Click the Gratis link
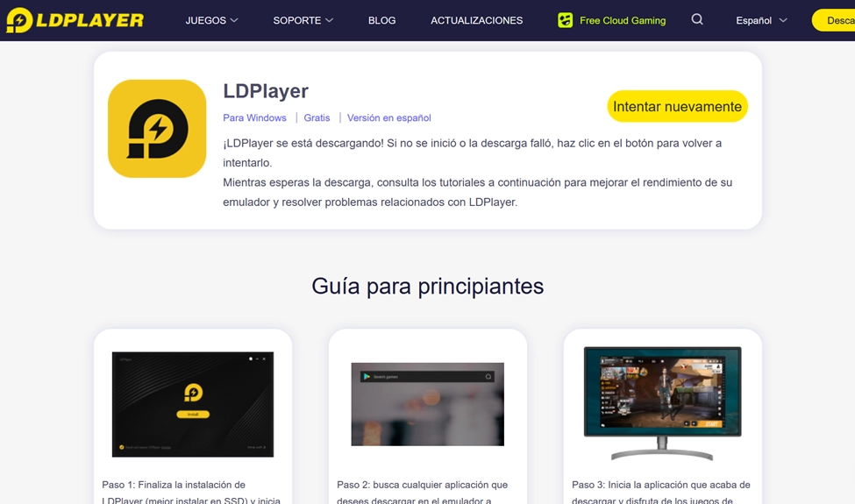 pyautogui.click(x=317, y=117)
